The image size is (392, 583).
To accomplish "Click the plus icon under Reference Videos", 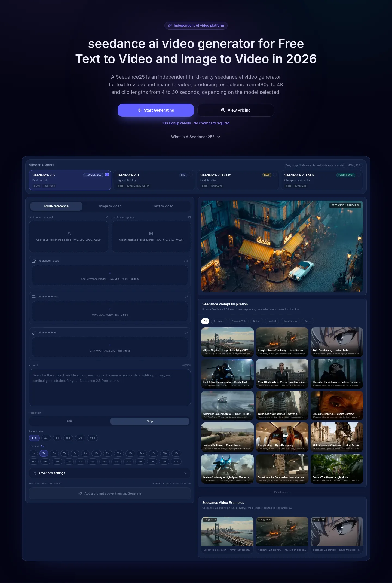I will coord(110,309).
